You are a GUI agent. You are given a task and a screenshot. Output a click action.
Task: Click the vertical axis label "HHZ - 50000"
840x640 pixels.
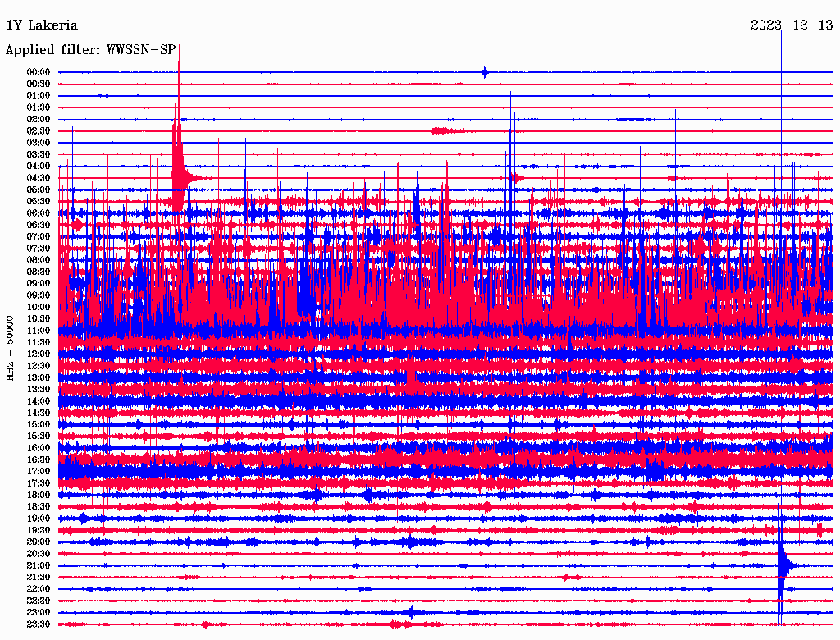(10, 349)
